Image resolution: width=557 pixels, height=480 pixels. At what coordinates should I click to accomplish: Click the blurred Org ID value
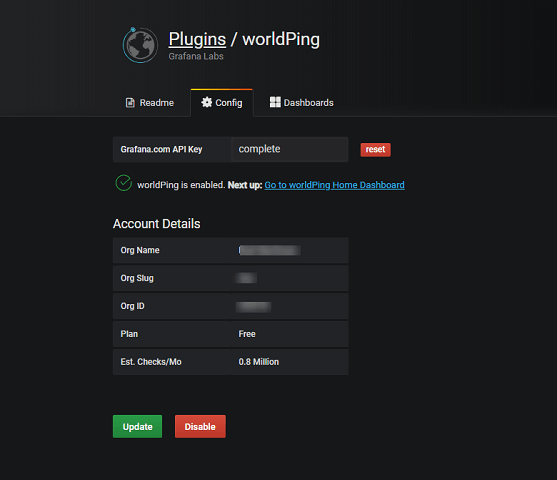click(x=253, y=306)
